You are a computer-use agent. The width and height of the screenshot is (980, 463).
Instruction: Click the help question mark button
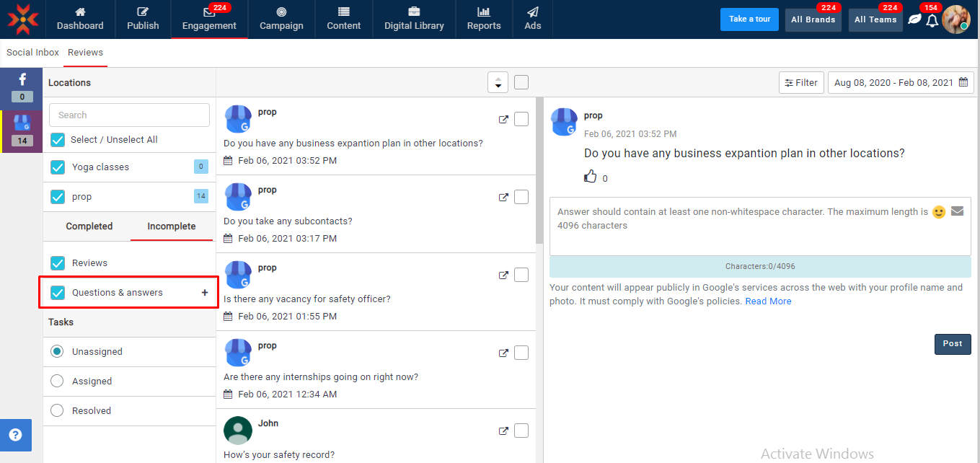click(15, 435)
